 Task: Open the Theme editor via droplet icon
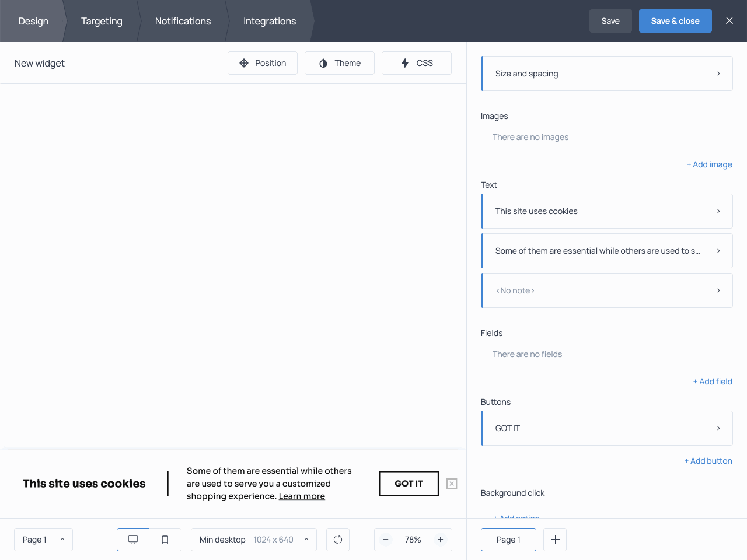click(324, 62)
